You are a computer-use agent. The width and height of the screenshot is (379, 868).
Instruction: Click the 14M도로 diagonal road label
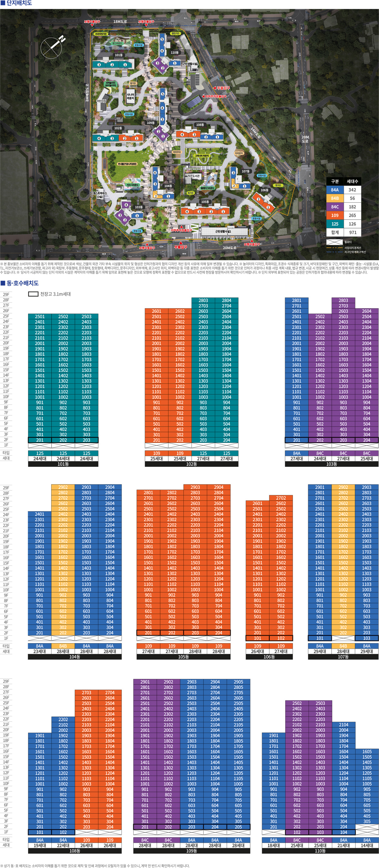click(256, 133)
